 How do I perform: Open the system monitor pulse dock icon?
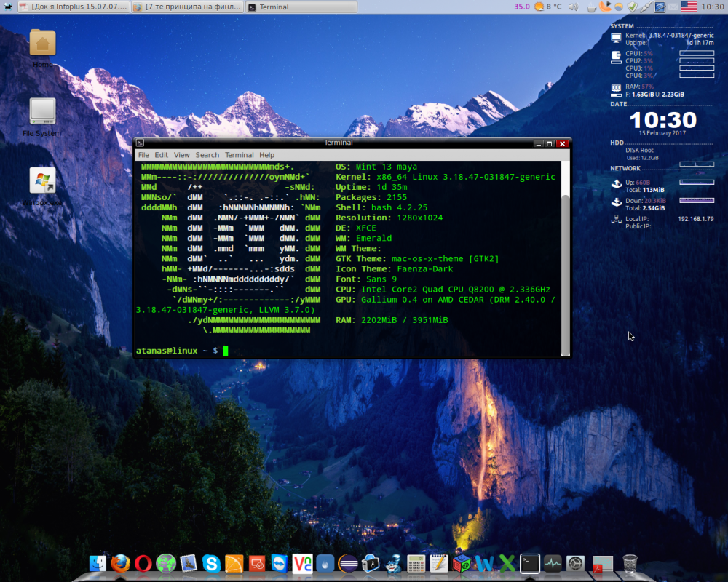point(553,563)
